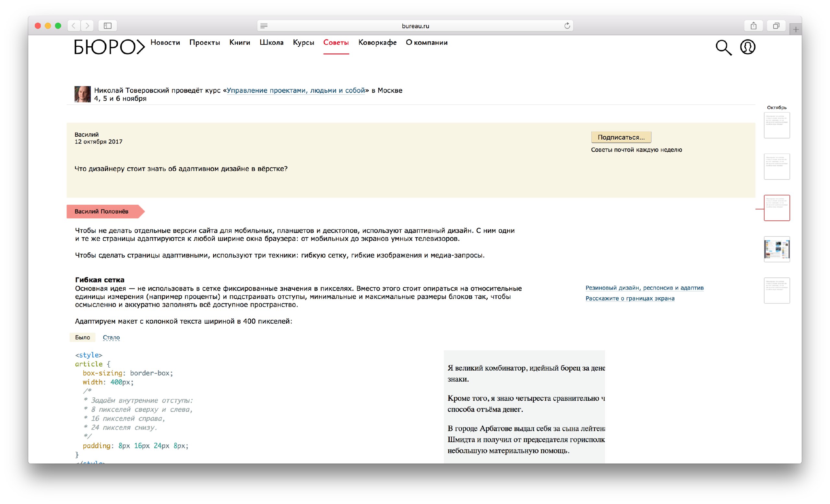Open the Книги menu item
Image resolution: width=830 pixels, height=504 pixels.
[240, 42]
